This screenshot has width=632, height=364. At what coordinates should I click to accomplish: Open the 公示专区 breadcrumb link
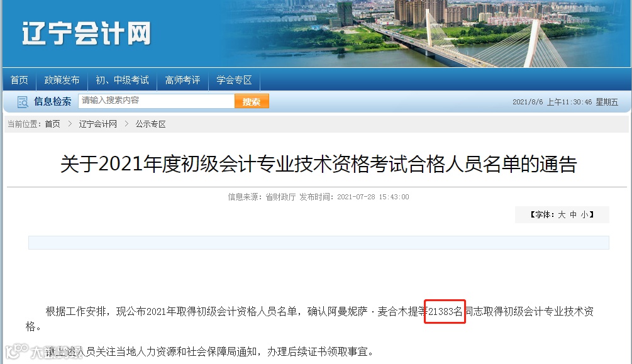click(151, 124)
